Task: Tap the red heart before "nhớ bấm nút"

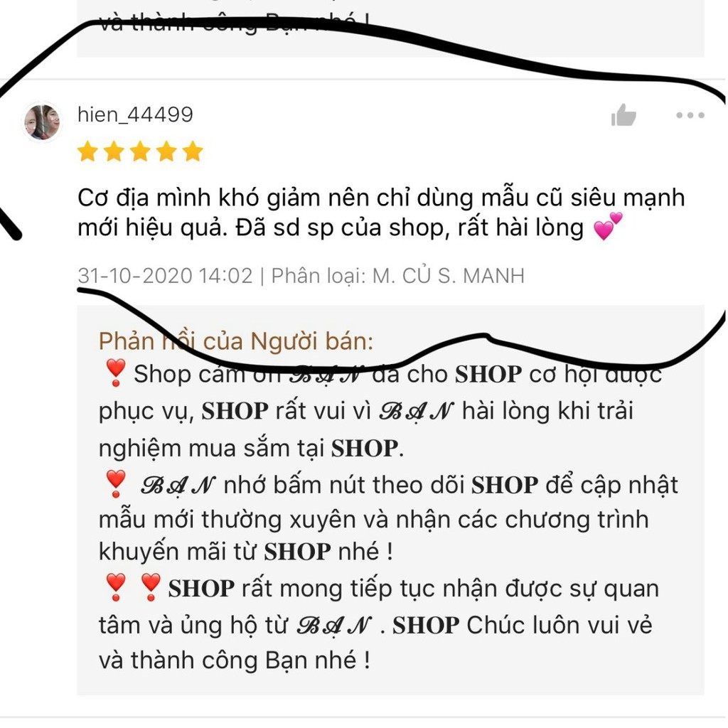Action: pyautogui.click(x=115, y=483)
